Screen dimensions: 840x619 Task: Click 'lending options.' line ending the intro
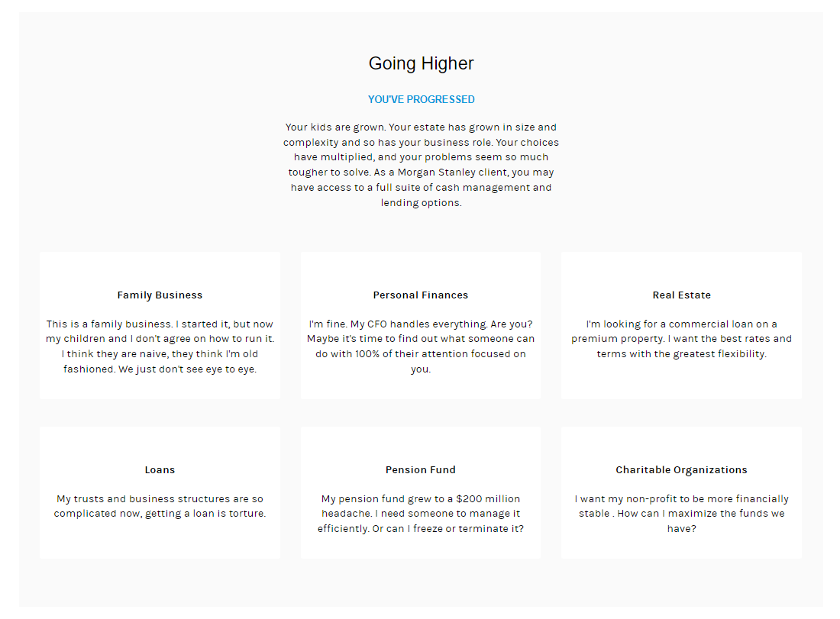click(422, 203)
